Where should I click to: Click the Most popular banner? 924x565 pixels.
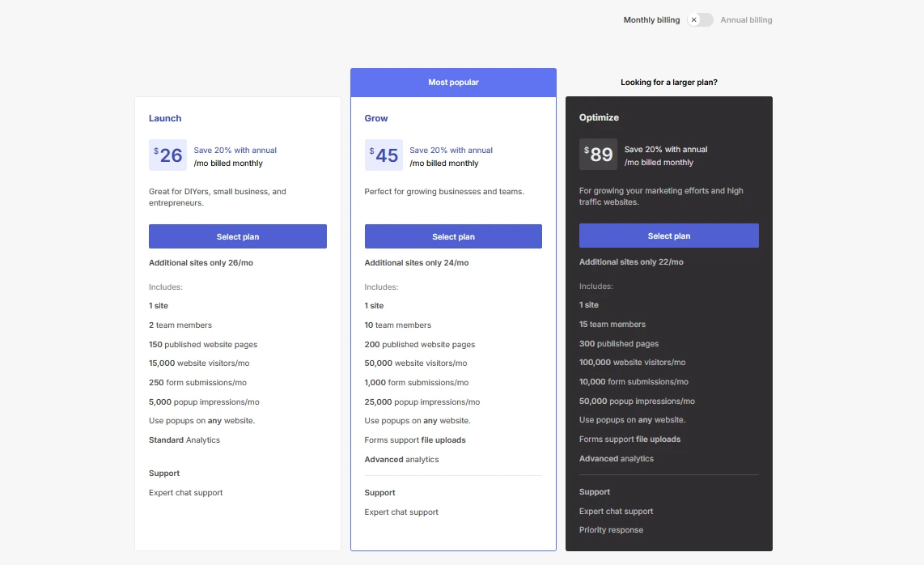click(453, 83)
